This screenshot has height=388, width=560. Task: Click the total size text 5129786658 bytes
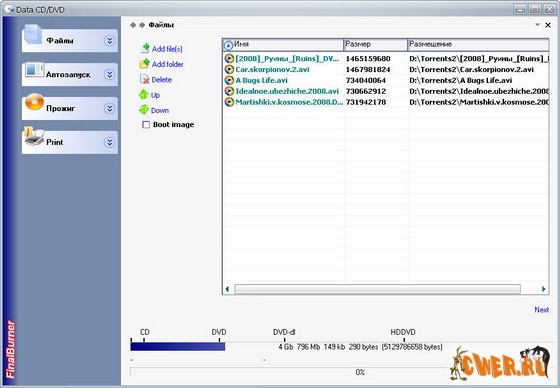tap(412, 347)
